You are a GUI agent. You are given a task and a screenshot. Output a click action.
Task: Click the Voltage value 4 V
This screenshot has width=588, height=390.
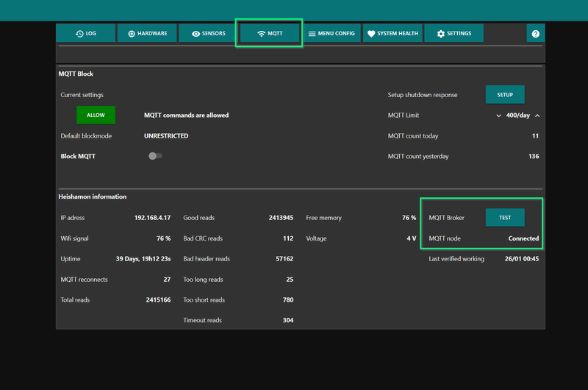[412, 238]
